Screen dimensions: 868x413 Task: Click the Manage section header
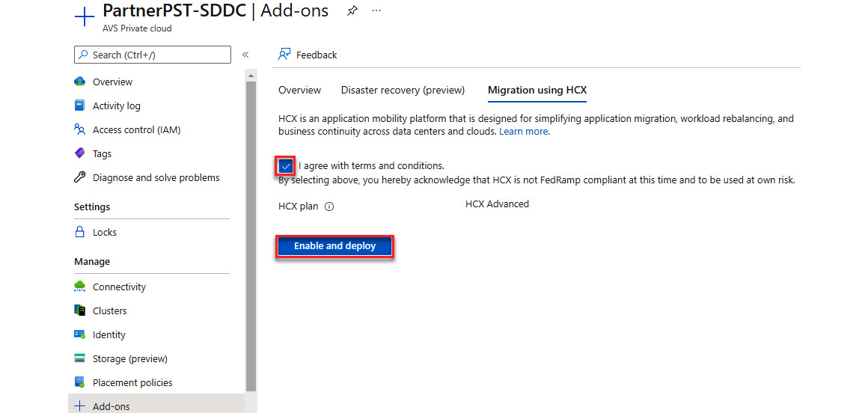92,261
